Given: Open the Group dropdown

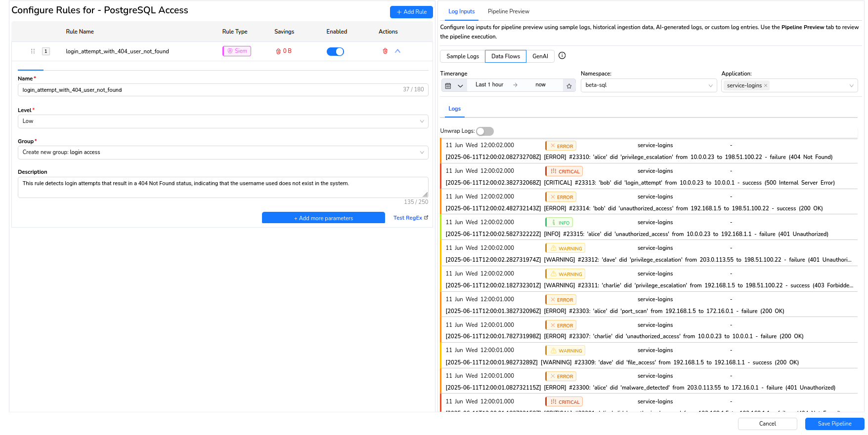Looking at the screenshot, I should [x=222, y=153].
